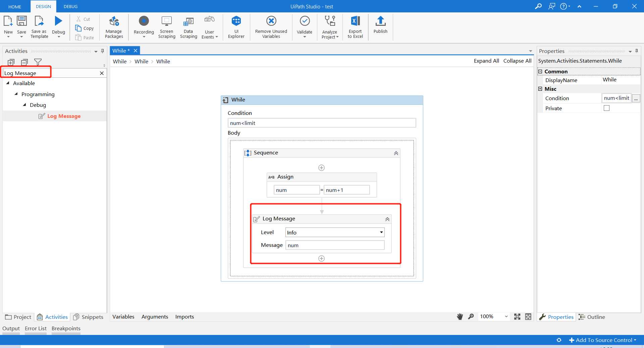Viewport: 644px width, 348px height.
Task: Open the Outline tab
Action: pos(592,317)
